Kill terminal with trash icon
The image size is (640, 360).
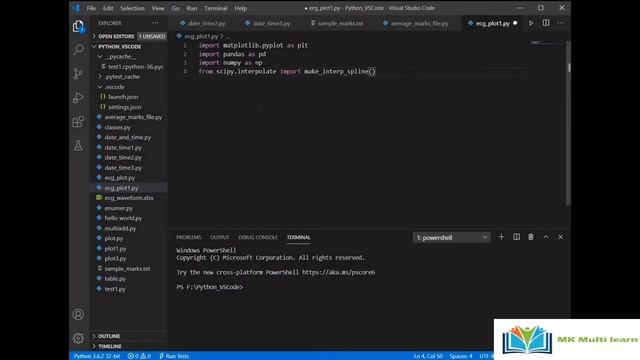pyautogui.click(x=531, y=237)
